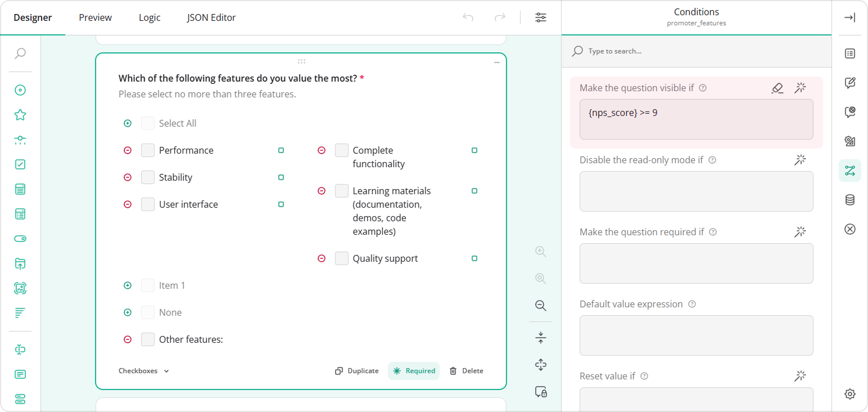Screen dimensions: 868x412
Task: Clear the visible-if condition with eraser
Action: pyautogui.click(x=777, y=88)
